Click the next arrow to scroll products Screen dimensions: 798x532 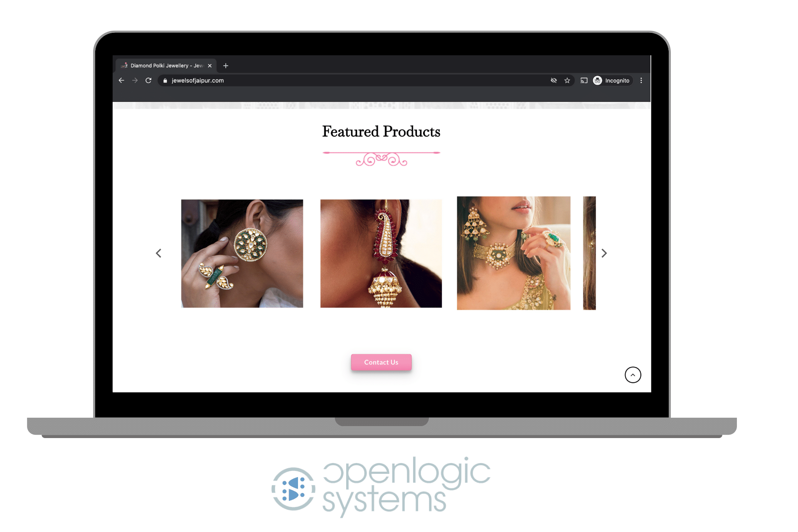tap(603, 253)
